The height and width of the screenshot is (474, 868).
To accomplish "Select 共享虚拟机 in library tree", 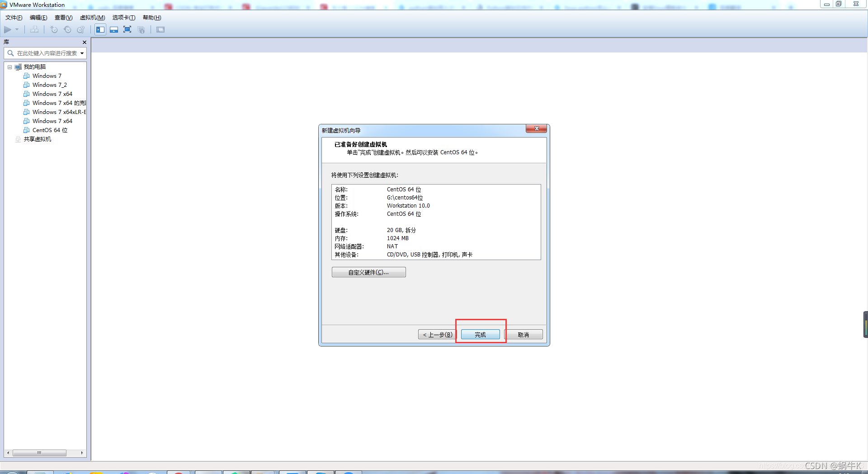I will pyautogui.click(x=38, y=139).
